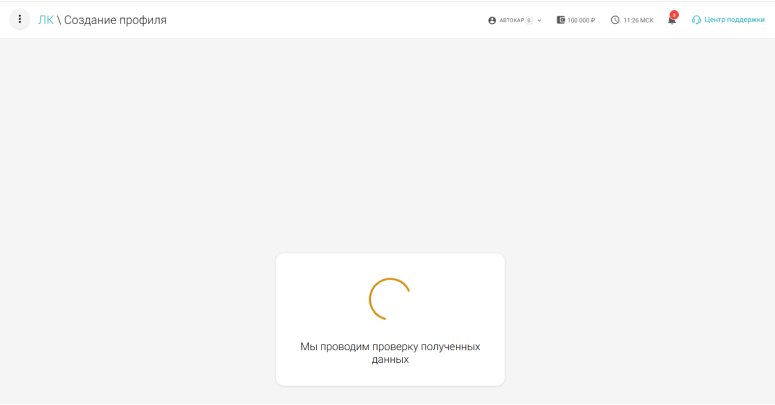Viewport: 775px width, 405px height.
Task: Click the red notification counter badge
Action: [x=675, y=14]
